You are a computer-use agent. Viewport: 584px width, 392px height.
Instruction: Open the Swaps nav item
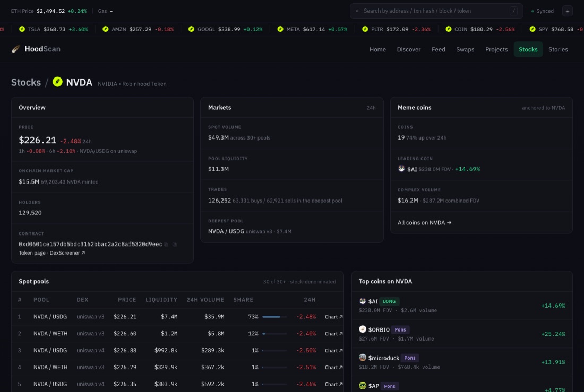[465, 49]
